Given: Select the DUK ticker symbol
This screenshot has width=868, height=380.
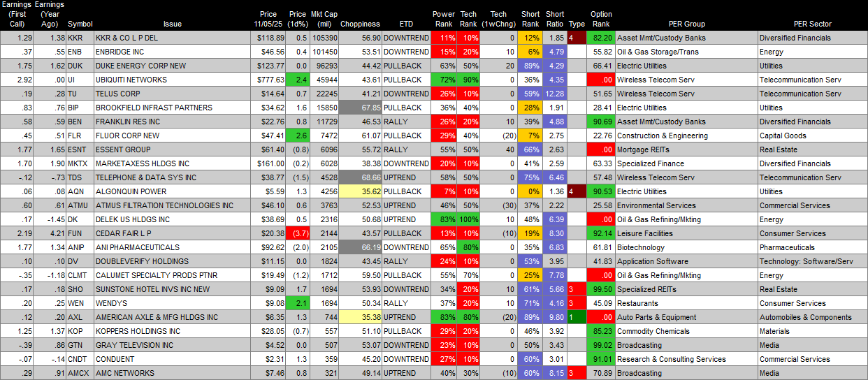Looking at the screenshot, I should tap(75, 66).
